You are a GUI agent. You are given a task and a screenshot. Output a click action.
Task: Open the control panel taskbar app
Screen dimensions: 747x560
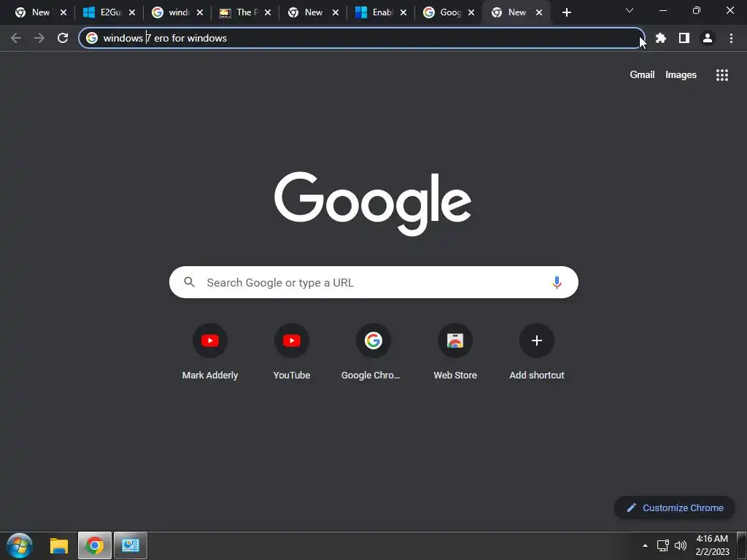tap(130, 545)
